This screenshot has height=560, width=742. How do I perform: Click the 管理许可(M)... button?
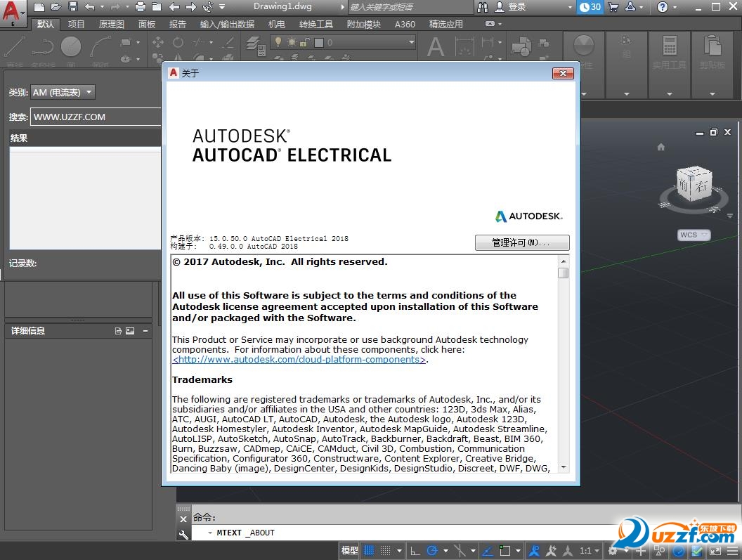521,242
